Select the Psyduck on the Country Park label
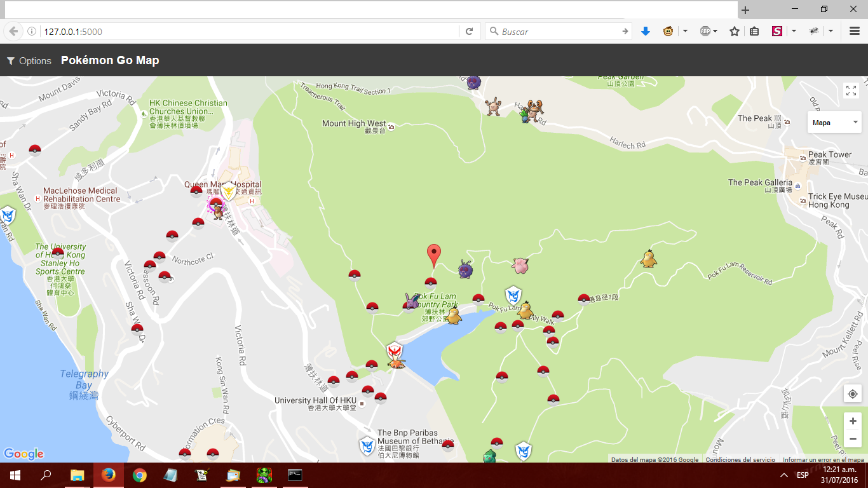 (453, 315)
